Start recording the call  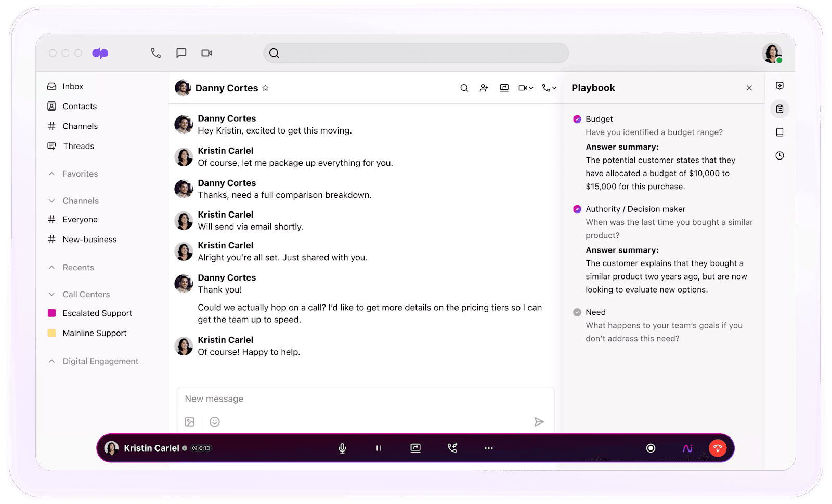point(651,448)
